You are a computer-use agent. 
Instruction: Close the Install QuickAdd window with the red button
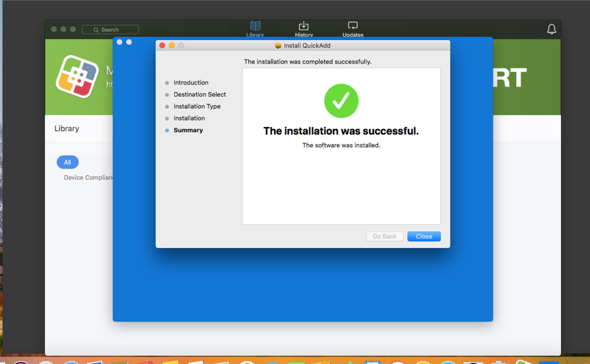click(x=162, y=45)
